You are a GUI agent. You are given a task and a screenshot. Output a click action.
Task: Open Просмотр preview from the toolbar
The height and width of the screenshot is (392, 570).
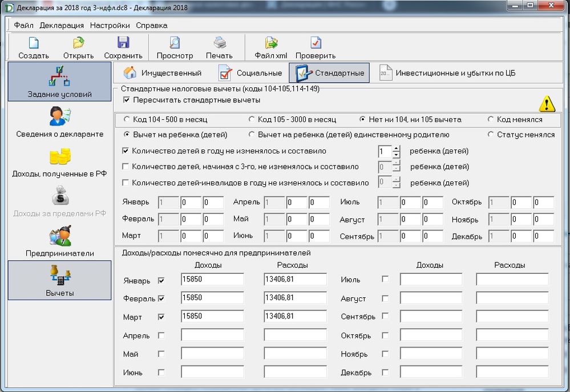(175, 43)
